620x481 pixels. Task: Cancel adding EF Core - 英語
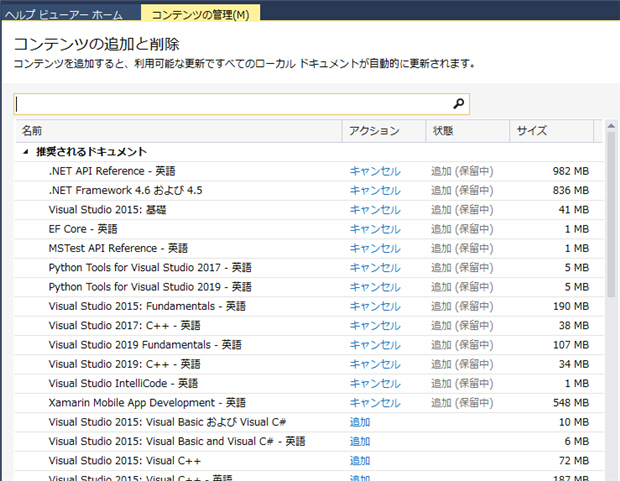pyautogui.click(x=375, y=229)
